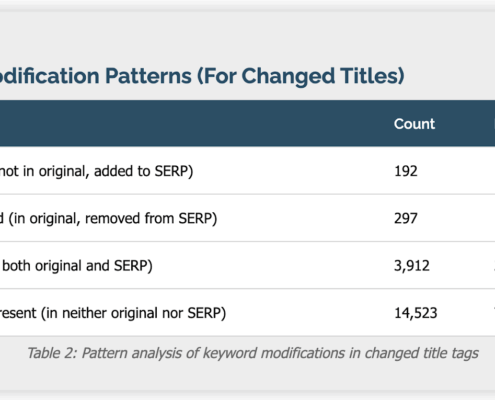
Task: Select the count value 192
Action: [x=406, y=171]
